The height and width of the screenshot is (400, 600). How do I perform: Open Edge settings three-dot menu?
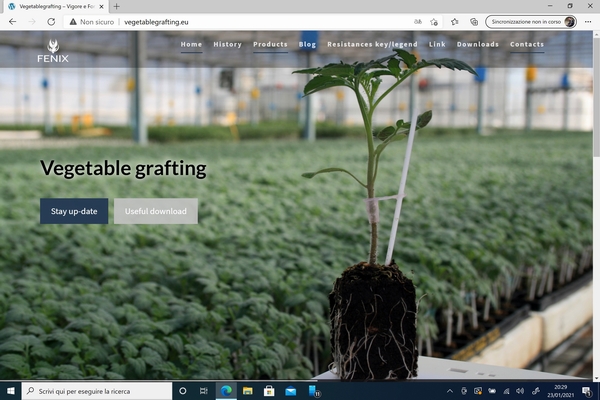click(x=588, y=21)
